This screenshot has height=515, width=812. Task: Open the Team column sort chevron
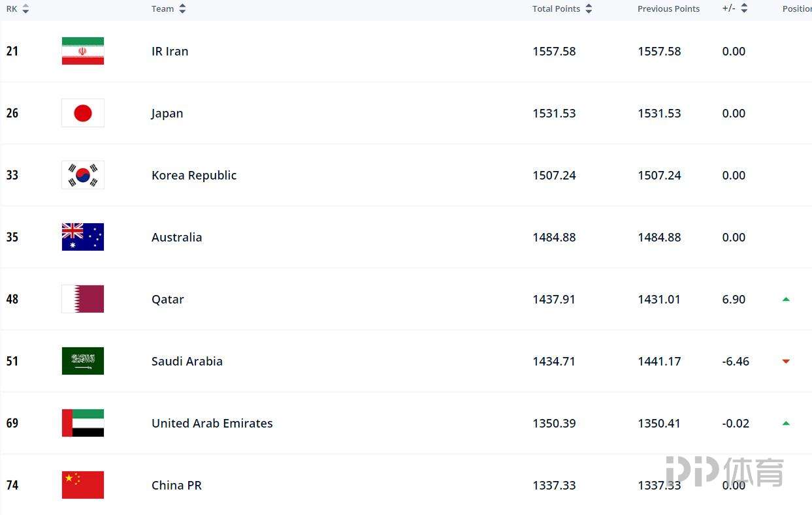182,8
